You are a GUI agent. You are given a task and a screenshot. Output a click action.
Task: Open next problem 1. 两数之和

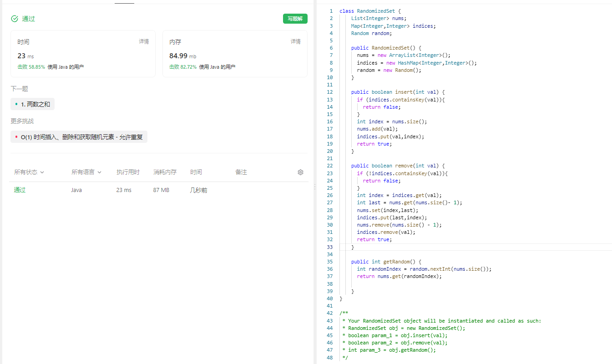click(x=33, y=104)
